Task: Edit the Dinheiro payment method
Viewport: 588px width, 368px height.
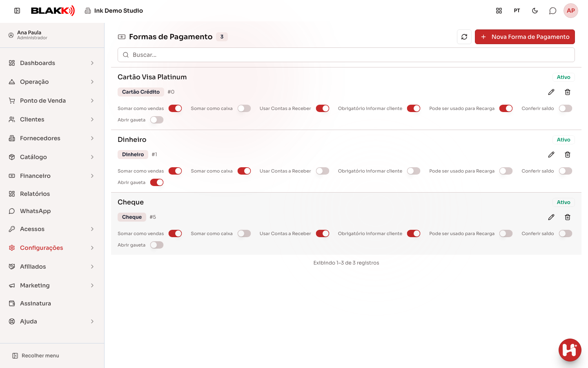Action: [x=551, y=155]
